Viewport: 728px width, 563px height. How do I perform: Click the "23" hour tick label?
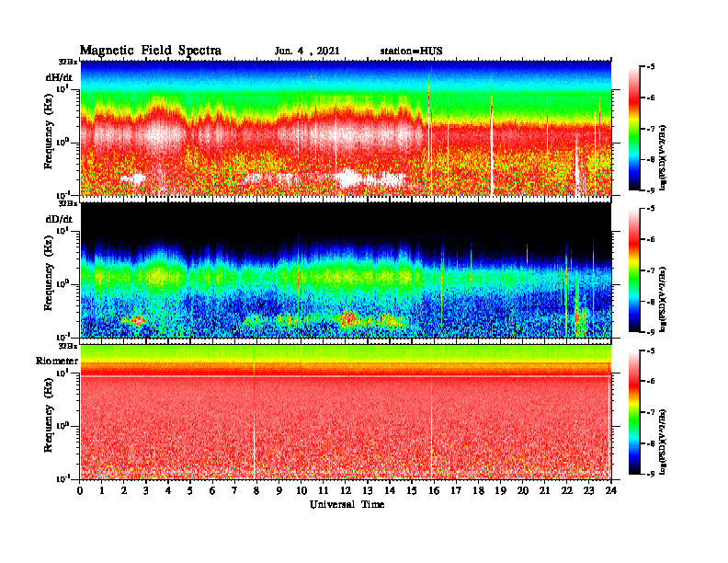pyautogui.click(x=588, y=490)
